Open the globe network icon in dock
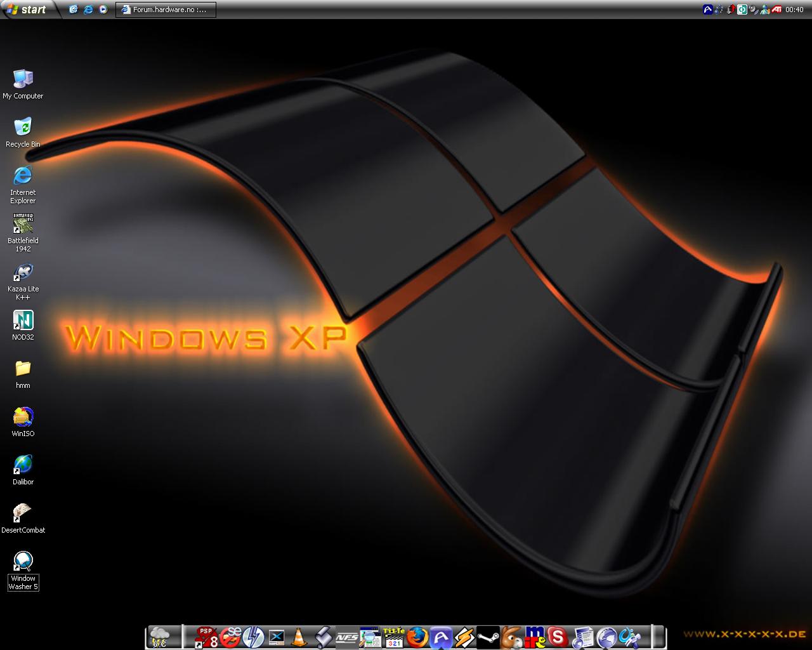Screen dimensions: 812x650 606,637
